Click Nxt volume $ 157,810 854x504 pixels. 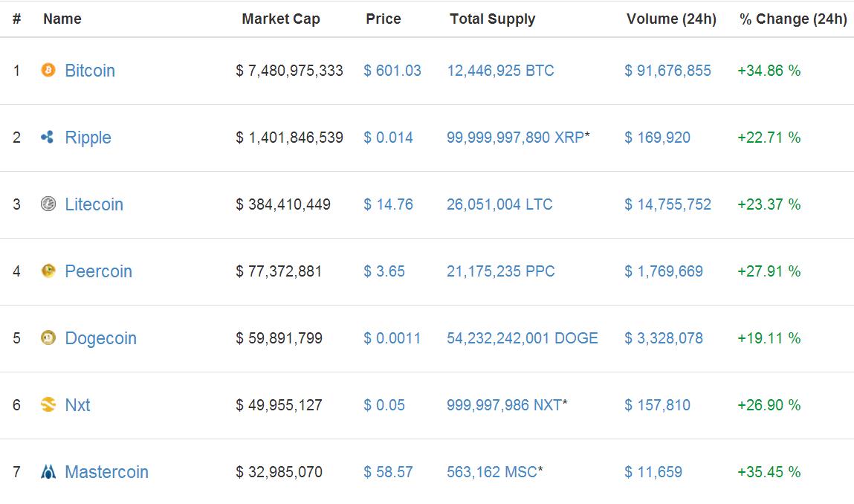pos(657,405)
